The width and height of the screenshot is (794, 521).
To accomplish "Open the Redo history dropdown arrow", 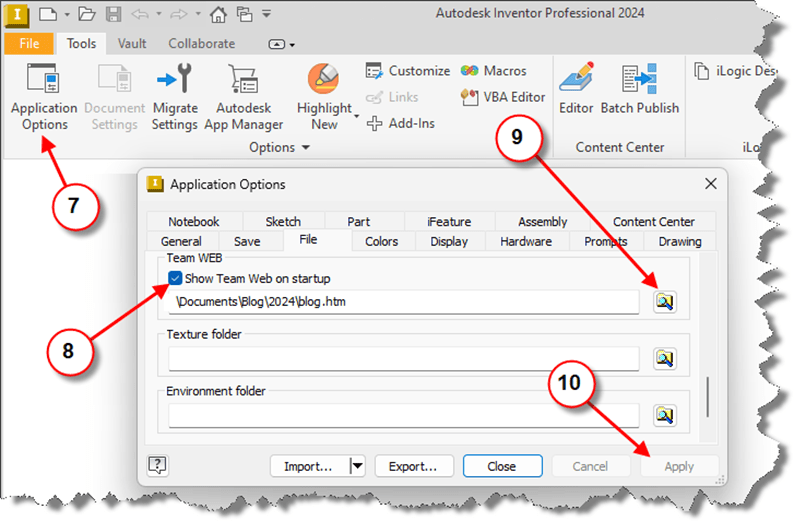I will pos(198,14).
